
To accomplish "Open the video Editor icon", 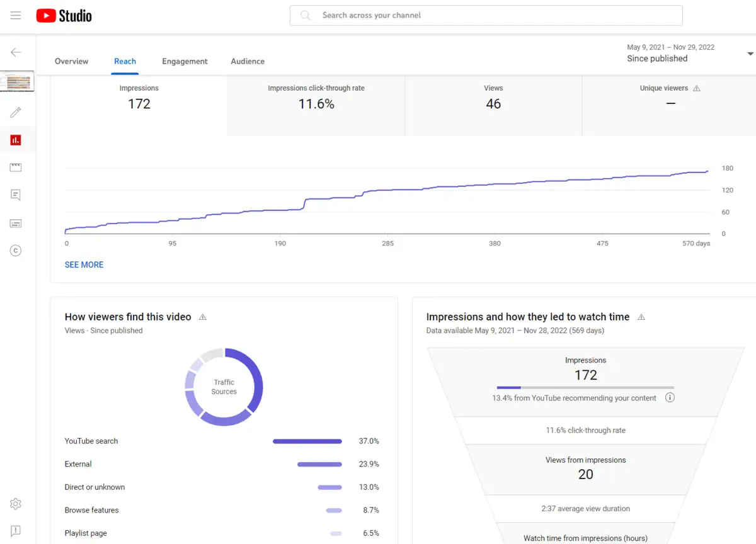I will click(x=16, y=167).
